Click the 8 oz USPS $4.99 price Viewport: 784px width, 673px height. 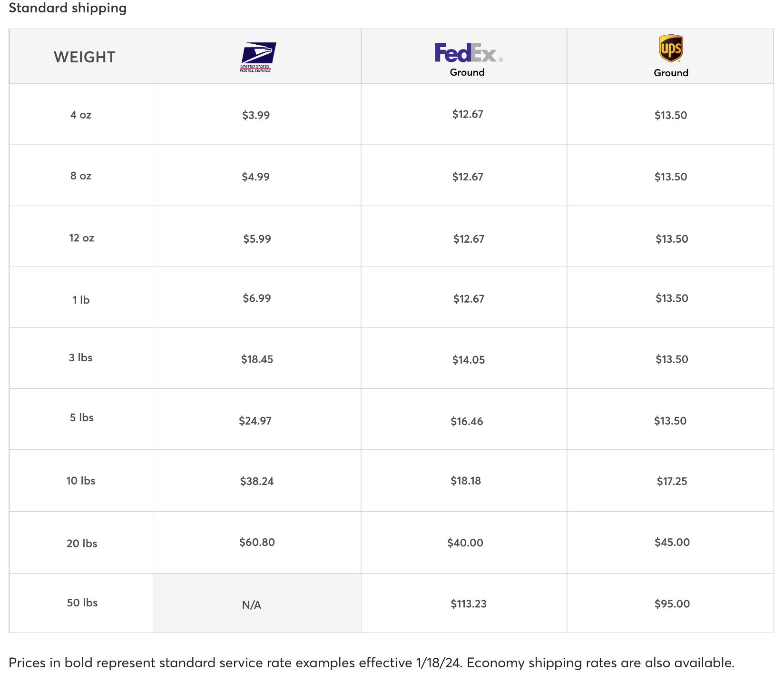tap(256, 177)
